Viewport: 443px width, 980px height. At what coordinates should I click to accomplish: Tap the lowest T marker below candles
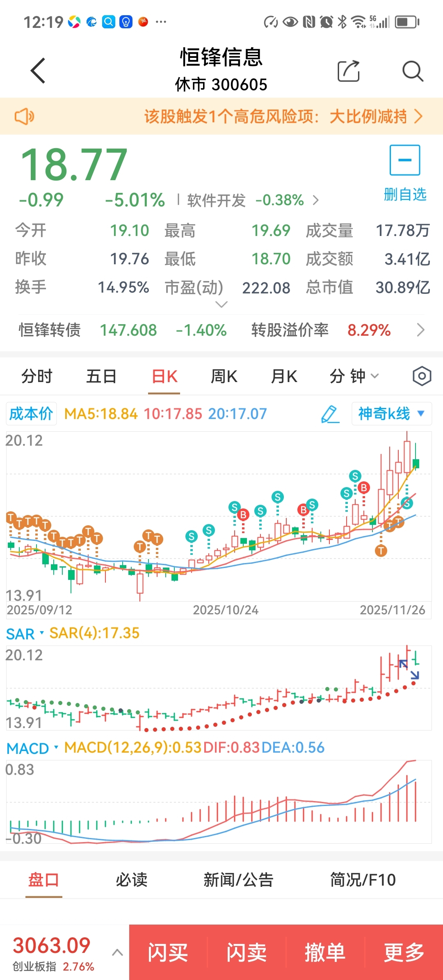381,551
